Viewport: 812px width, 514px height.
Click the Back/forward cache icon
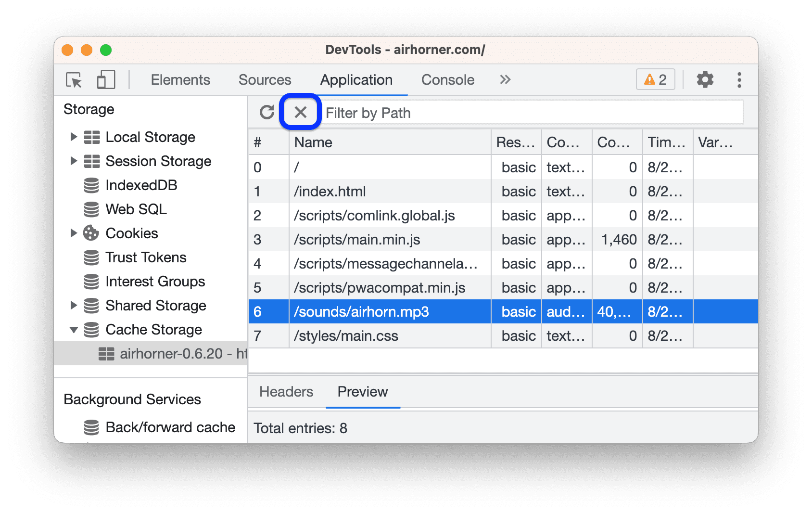pos(92,427)
